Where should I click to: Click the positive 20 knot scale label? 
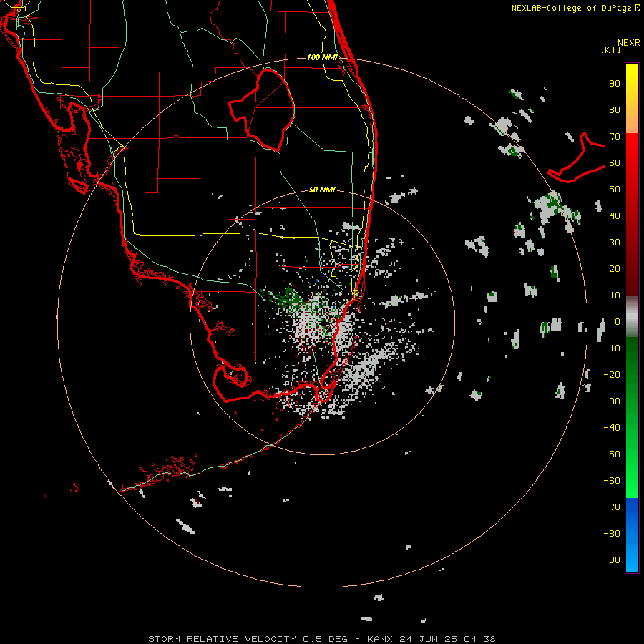[x=615, y=269]
